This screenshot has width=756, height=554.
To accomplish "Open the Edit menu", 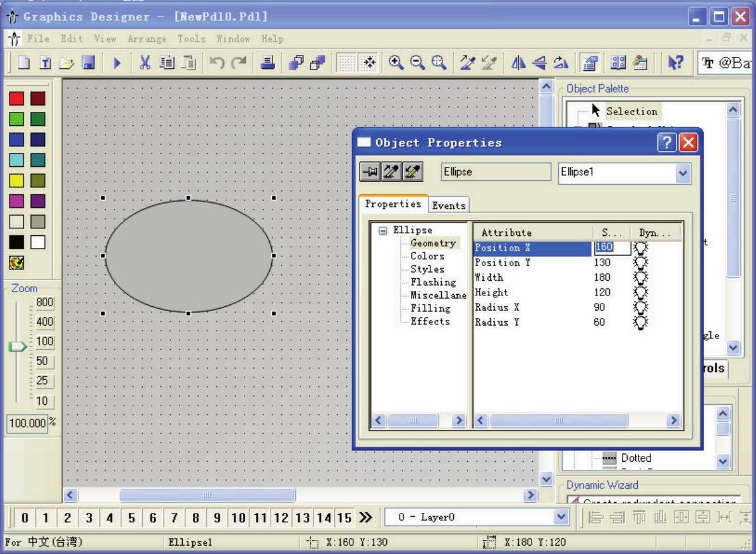I will (x=72, y=39).
